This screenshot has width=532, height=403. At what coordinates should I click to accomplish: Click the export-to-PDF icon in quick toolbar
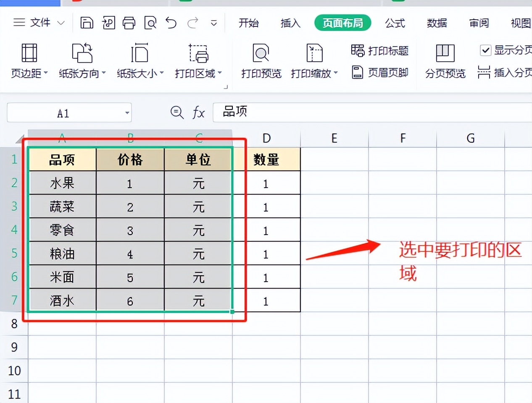click(x=108, y=23)
